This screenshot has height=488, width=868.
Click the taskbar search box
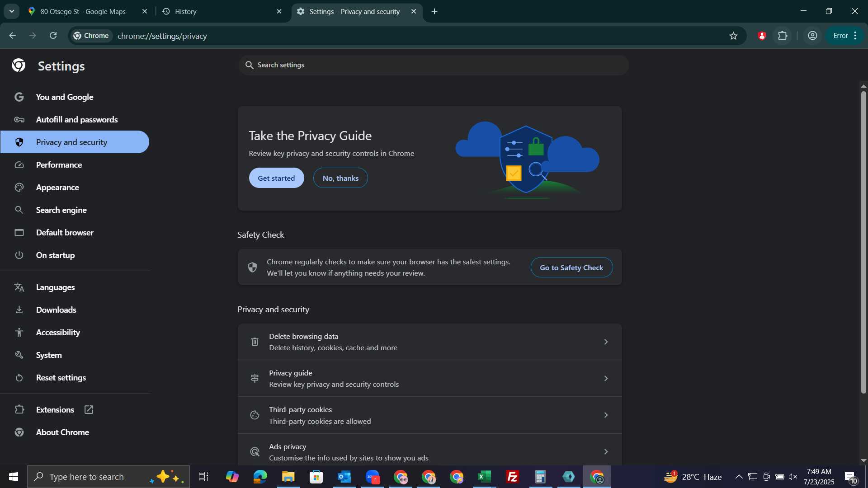click(108, 477)
